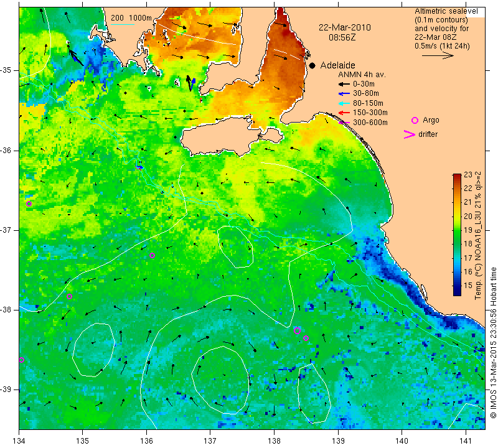The image size is (498, 448).
Task: Click the '30-80m' legend label
Action: tap(366, 94)
